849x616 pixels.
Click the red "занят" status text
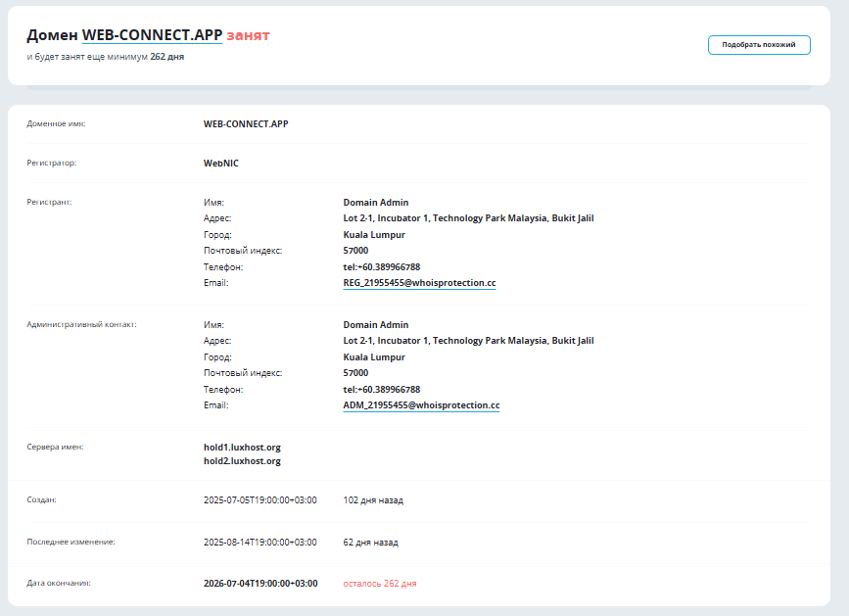(x=247, y=33)
